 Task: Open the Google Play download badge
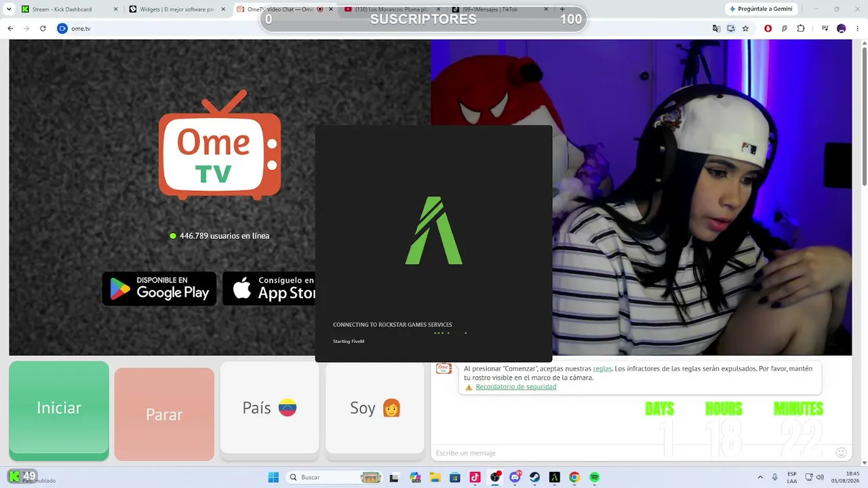(x=159, y=289)
